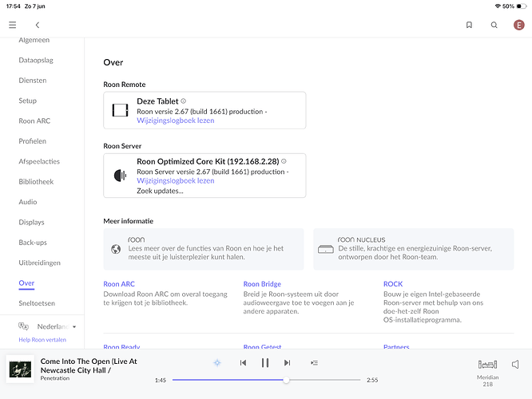Viewport: 532px width, 399px height.
Task: Select the Over settings tab
Action: [26, 283]
